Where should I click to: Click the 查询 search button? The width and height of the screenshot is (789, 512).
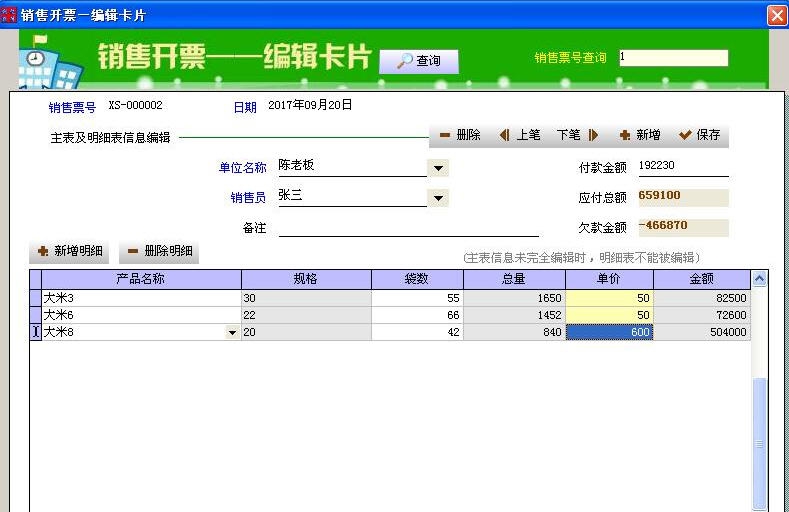419,61
